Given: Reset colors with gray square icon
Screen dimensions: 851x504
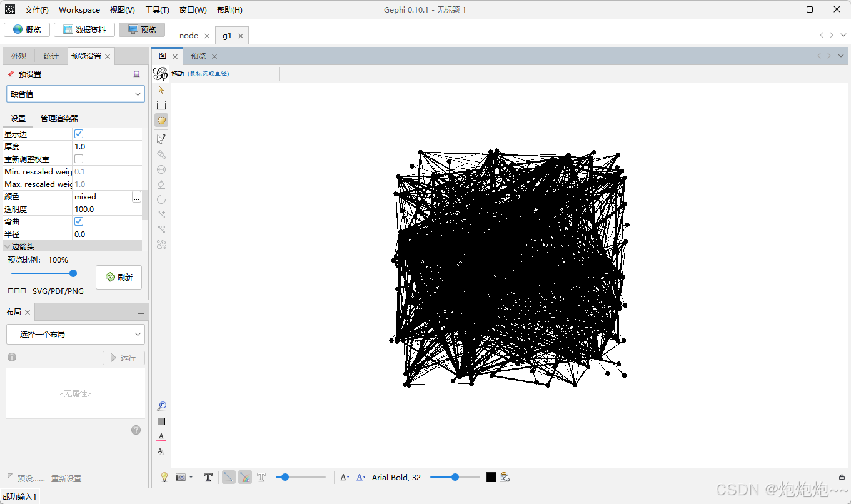Looking at the screenshot, I should click(161, 421).
